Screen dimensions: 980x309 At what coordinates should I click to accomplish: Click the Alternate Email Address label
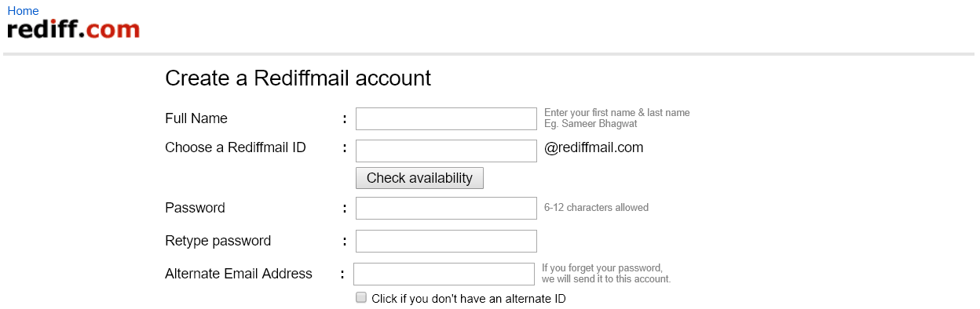pos(239,274)
